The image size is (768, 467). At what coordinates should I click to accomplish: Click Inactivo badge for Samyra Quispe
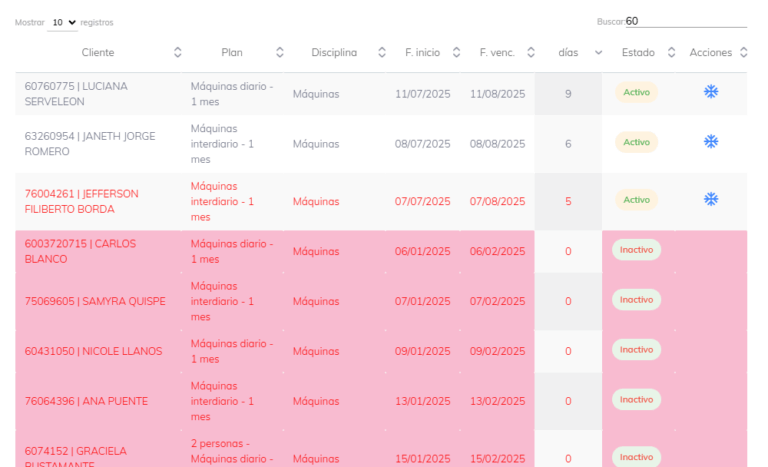click(x=636, y=300)
